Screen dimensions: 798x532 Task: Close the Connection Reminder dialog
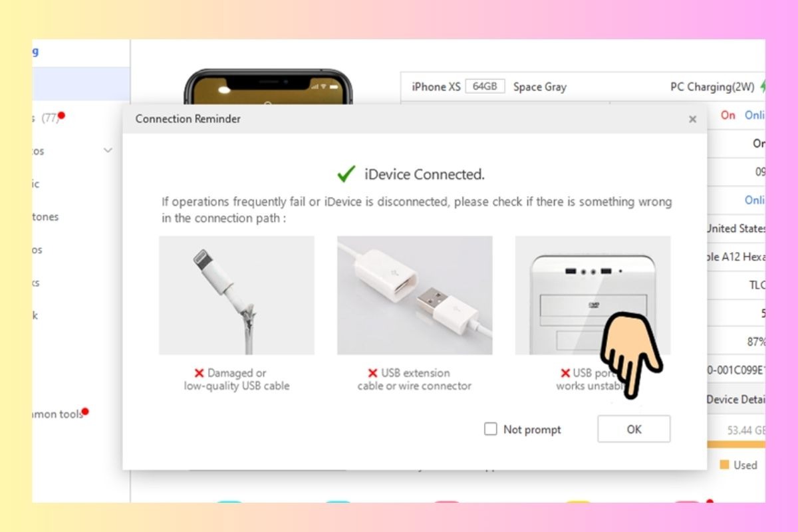click(692, 120)
